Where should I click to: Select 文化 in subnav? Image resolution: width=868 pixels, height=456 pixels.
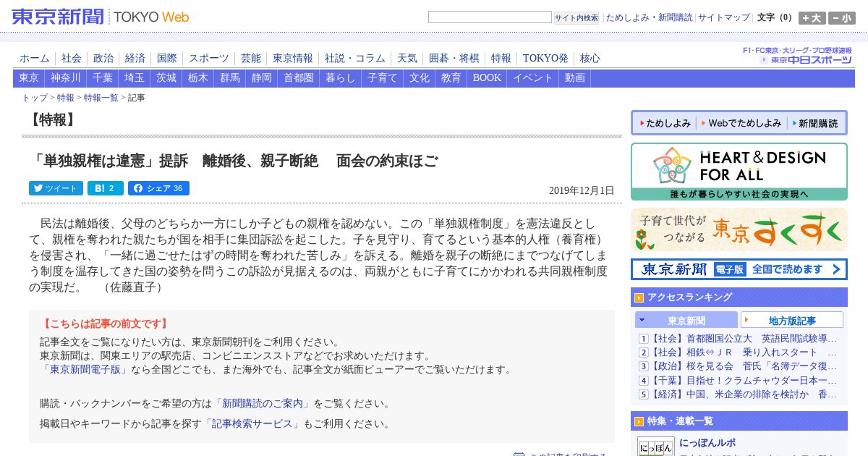[x=420, y=78]
